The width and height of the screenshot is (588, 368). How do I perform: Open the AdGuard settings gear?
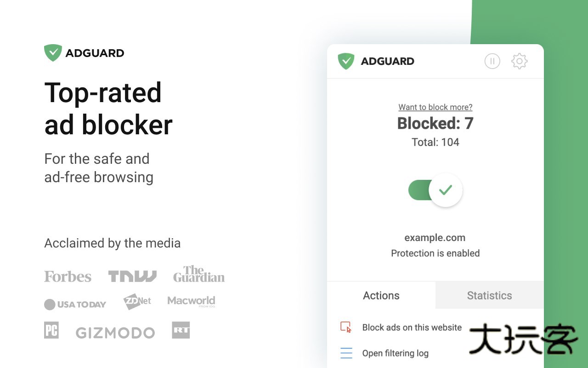click(x=519, y=61)
